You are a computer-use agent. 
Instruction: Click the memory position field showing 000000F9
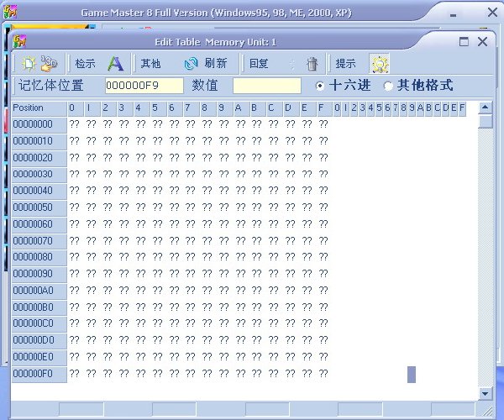coord(144,86)
